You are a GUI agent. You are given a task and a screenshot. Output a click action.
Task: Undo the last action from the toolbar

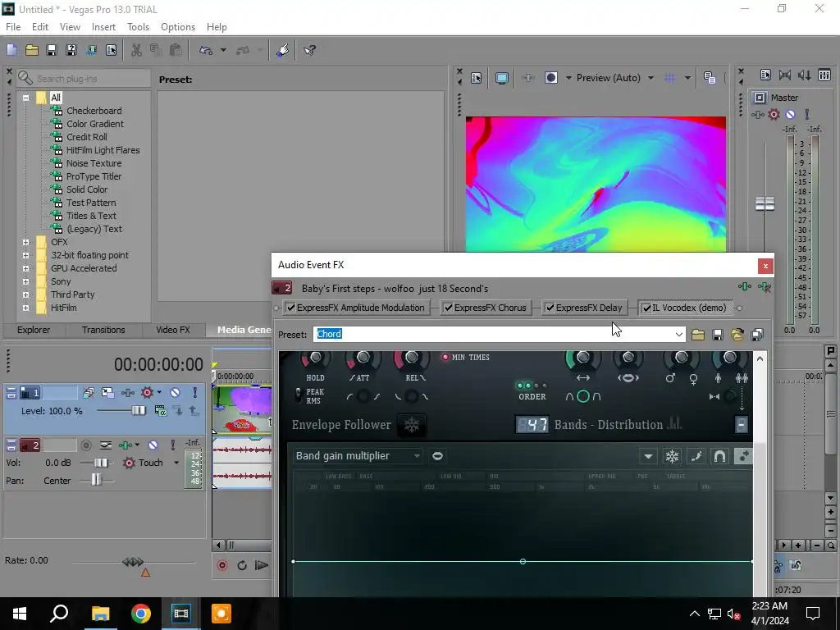[x=206, y=50]
